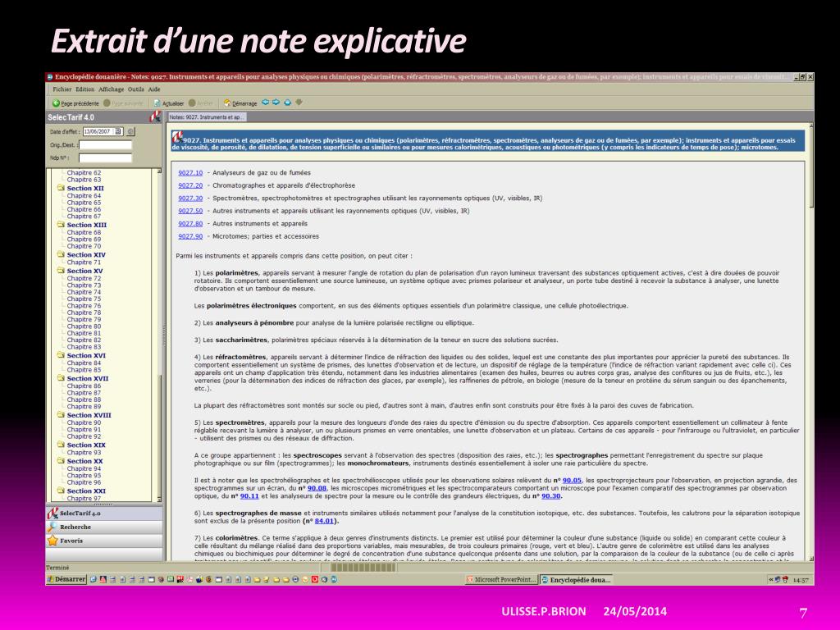The width and height of the screenshot is (840, 630).
Task: Click the chapter tree vertical scrollbar
Action: tap(159, 336)
